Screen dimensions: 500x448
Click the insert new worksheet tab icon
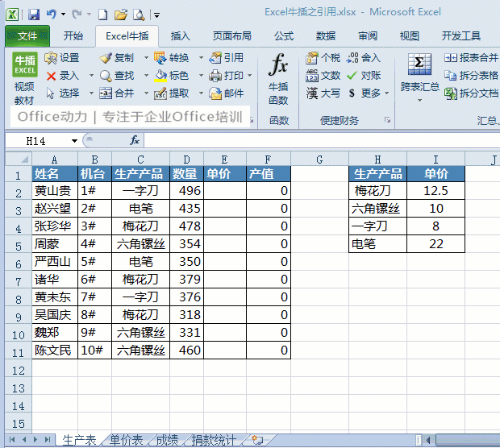257,440
